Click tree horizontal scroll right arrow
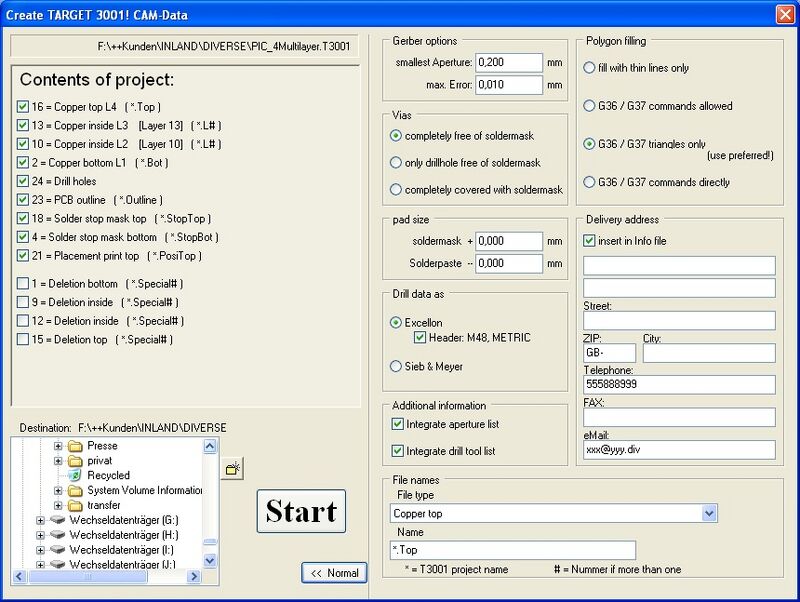The height and width of the screenshot is (602, 800). (x=193, y=576)
